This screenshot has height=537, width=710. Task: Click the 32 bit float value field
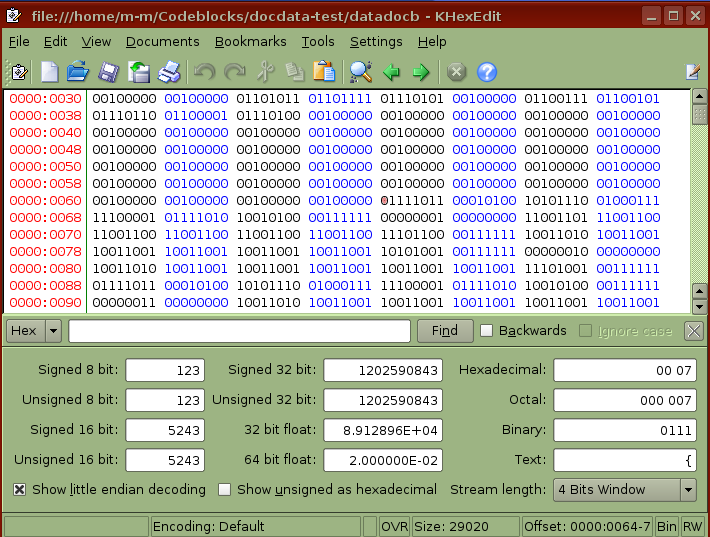pos(383,430)
